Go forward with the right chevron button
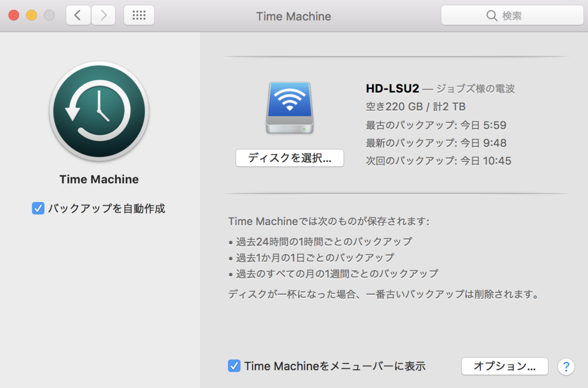Image resolution: width=588 pixels, height=388 pixels. click(103, 16)
